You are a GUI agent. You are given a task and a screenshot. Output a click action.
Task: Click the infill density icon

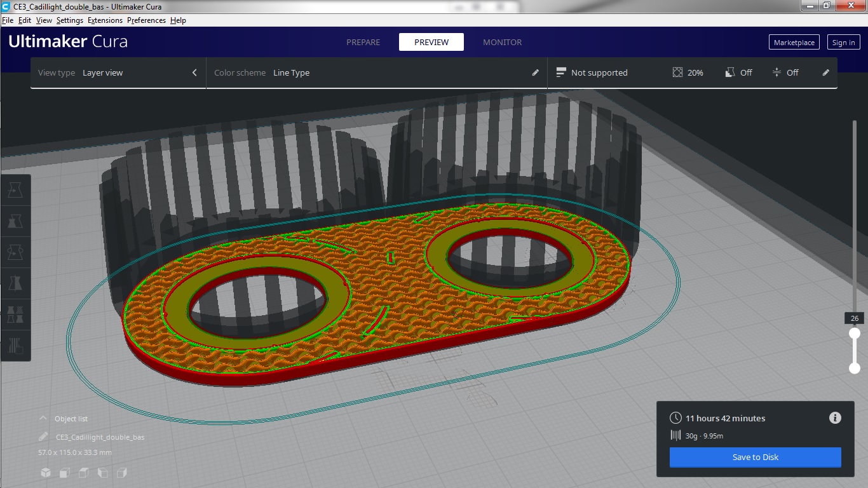click(x=677, y=72)
